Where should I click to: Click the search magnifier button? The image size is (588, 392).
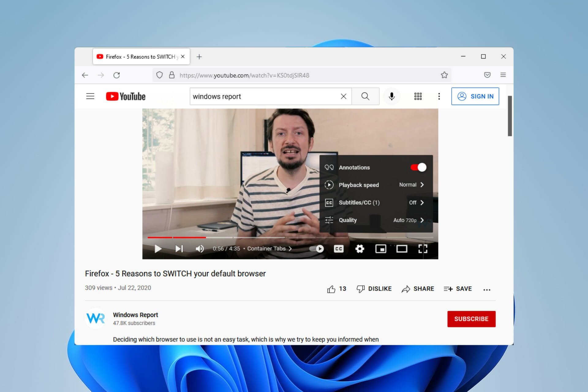click(x=365, y=96)
